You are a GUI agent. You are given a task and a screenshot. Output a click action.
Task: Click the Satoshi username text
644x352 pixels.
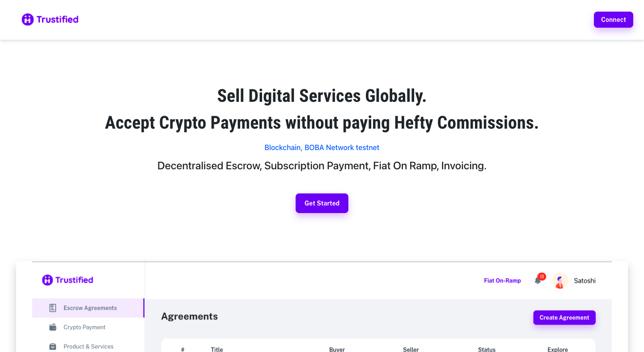click(x=585, y=281)
